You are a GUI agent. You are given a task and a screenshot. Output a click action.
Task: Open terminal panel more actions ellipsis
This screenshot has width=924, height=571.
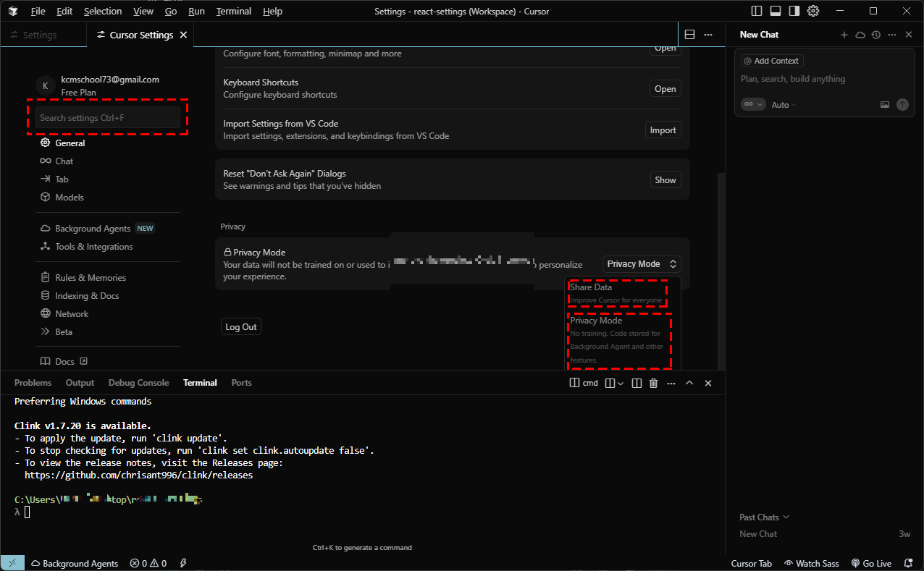[x=671, y=383]
